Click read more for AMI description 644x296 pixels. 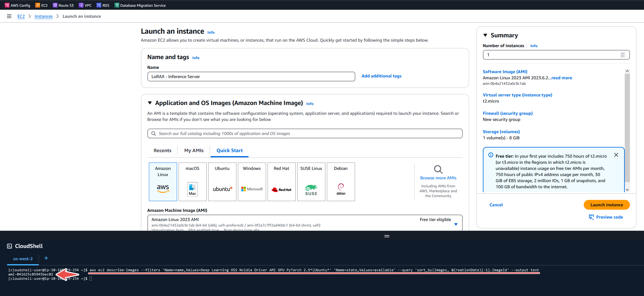562,78
